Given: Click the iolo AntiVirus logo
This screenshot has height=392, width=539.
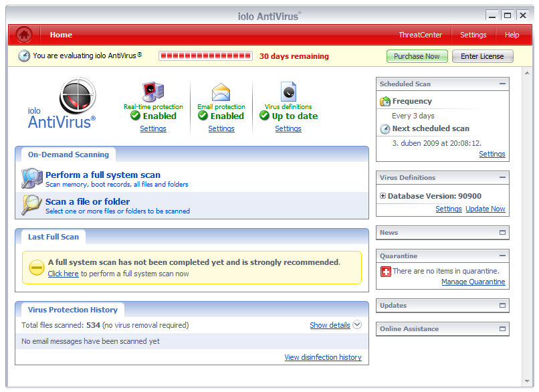Looking at the screenshot, I should pyautogui.click(x=62, y=104).
